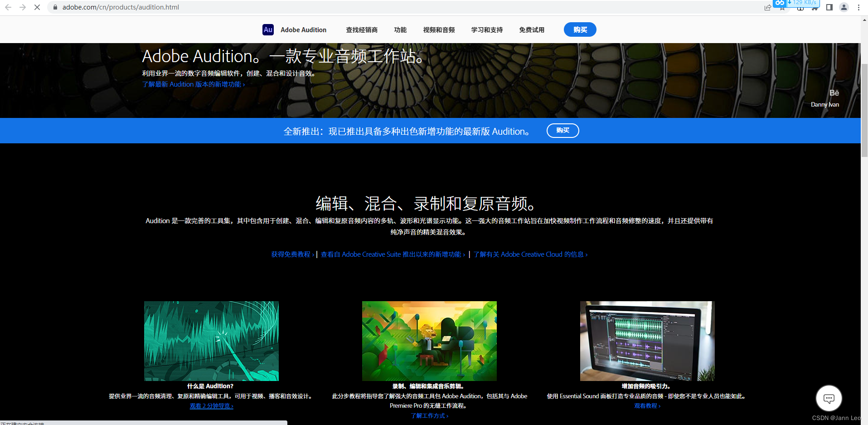868x425 pixels.
Task: Click the 全新推出 banner text
Action: point(407,132)
